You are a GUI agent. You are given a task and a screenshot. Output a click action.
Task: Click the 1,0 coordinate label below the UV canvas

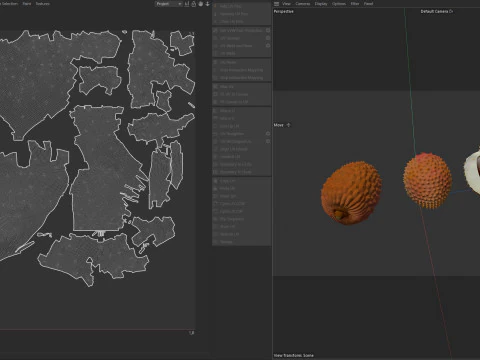pos(191,333)
